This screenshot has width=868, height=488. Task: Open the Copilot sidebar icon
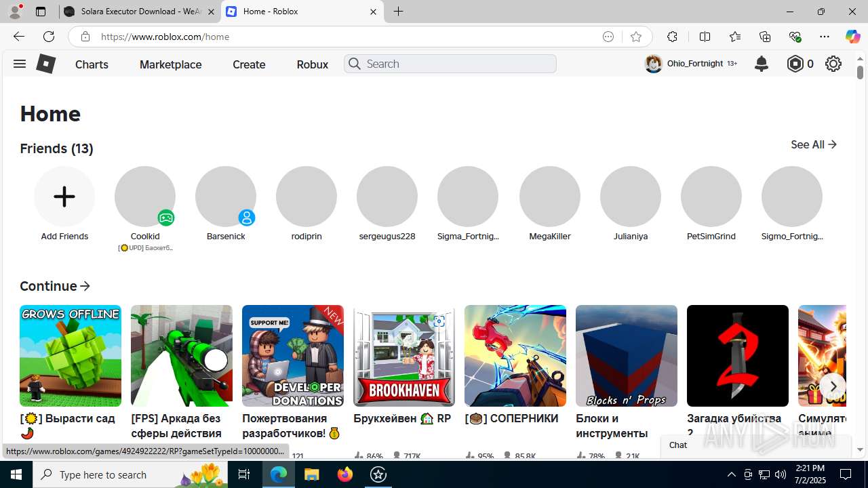pos(852,37)
